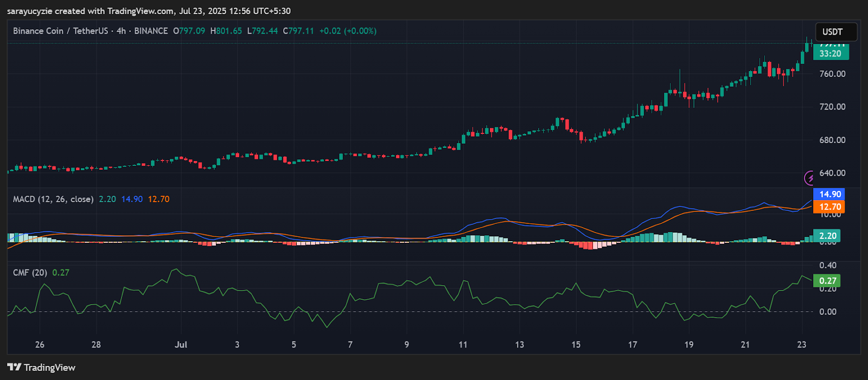Click the Binance Coin / TetherUS symbol title

[x=61, y=31]
